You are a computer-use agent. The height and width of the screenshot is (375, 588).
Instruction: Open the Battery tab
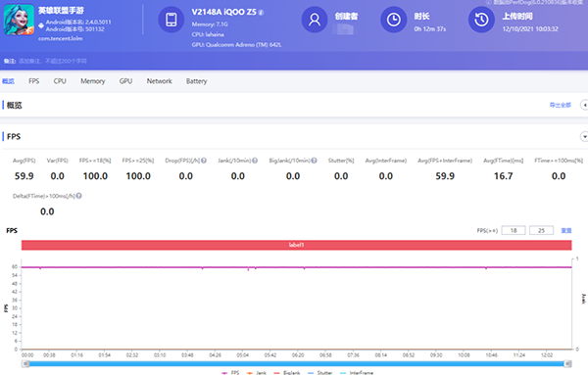click(x=197, y=81)
